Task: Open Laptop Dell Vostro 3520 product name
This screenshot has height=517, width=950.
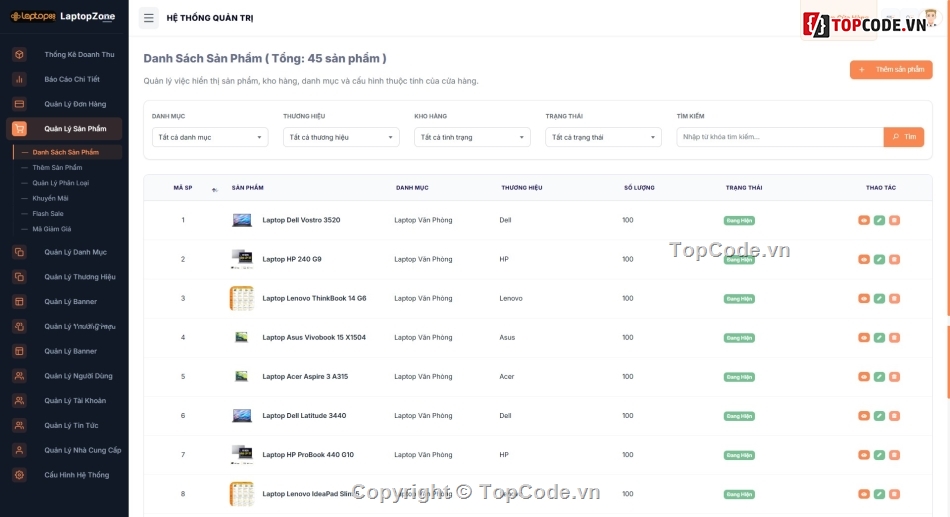Action: coord(301,220)
